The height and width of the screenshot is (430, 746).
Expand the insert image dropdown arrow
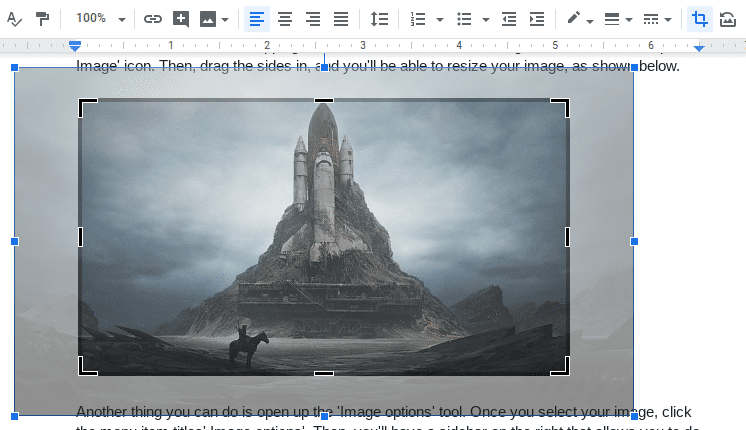[225, 20]
